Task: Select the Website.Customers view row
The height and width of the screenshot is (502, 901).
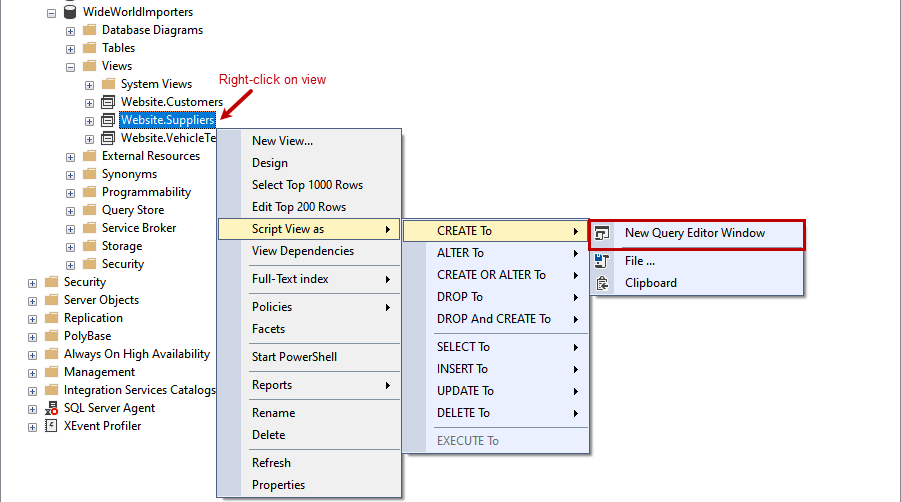Action: (171, 102)
